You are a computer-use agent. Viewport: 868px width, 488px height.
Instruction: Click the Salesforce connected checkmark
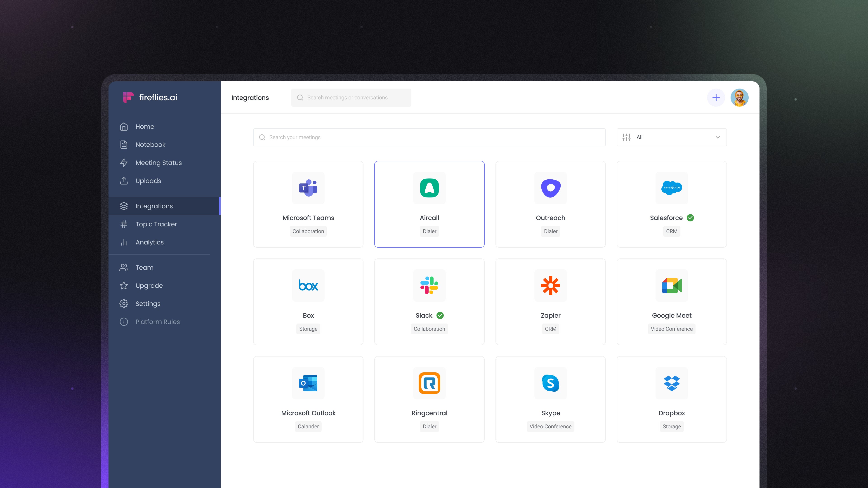pos(690,218)
